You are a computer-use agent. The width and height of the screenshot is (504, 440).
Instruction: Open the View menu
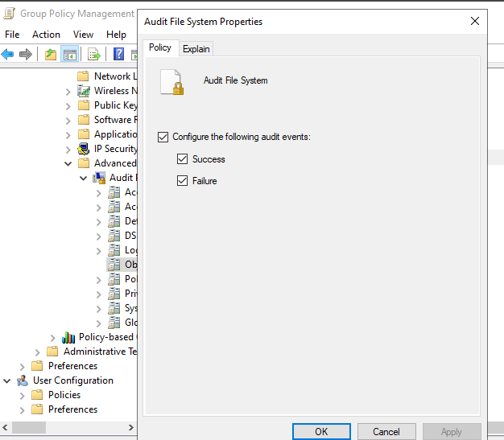click(83, 35)
